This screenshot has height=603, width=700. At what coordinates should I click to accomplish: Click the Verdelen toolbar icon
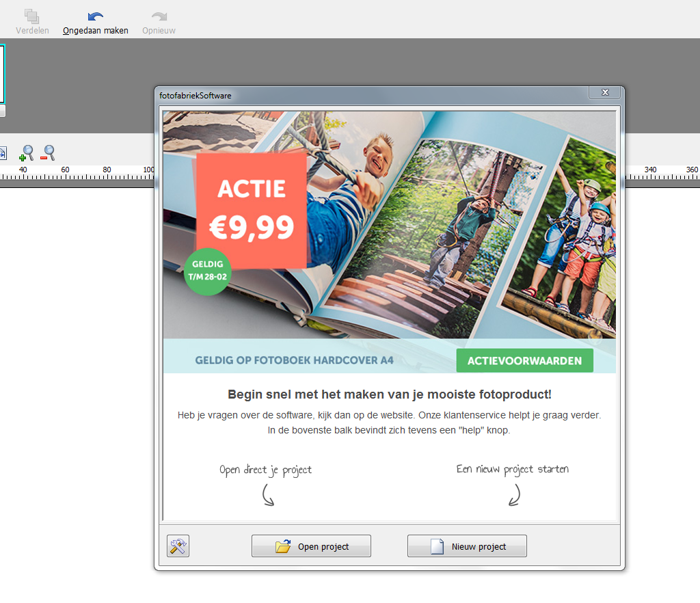tap(31, 22)
